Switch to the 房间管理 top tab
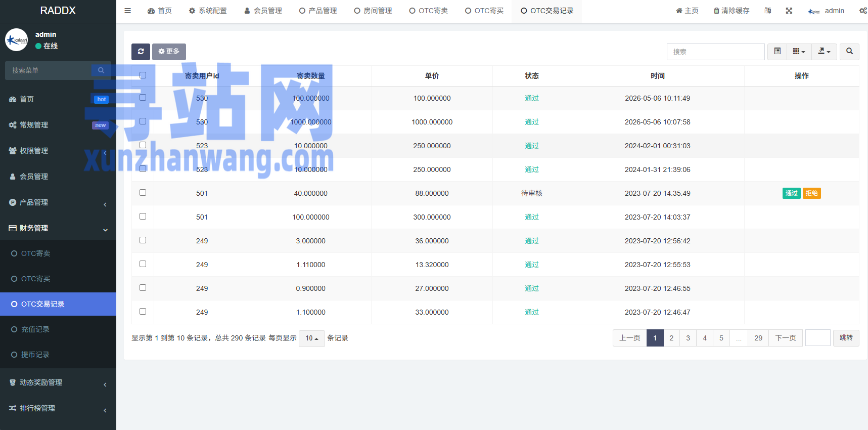868x430 pixels. [x=373, y=11]
